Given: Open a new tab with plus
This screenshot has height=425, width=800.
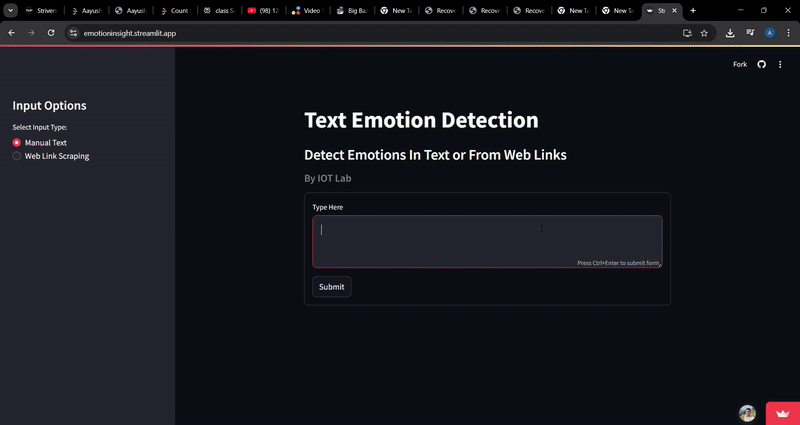Looking at the screenshot, I should pyautogui.click(x=693, y=11).
